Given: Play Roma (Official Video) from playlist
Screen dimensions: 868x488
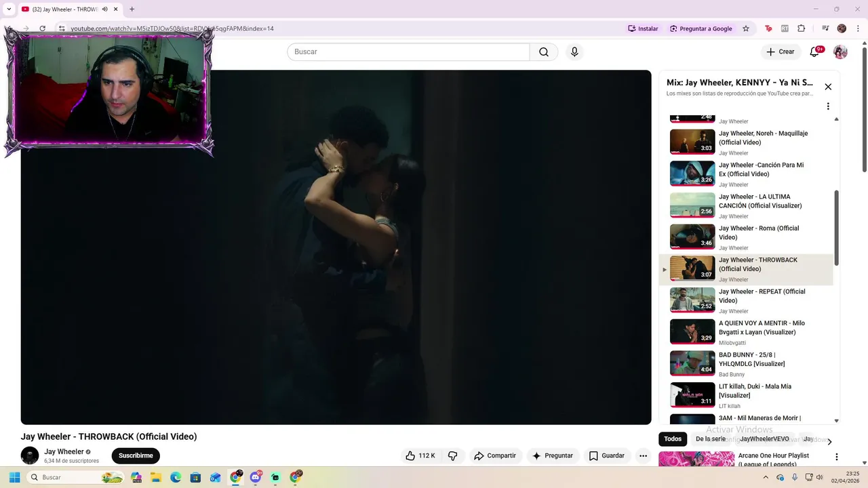Looking at the screenshot, I should pos(746,238).
